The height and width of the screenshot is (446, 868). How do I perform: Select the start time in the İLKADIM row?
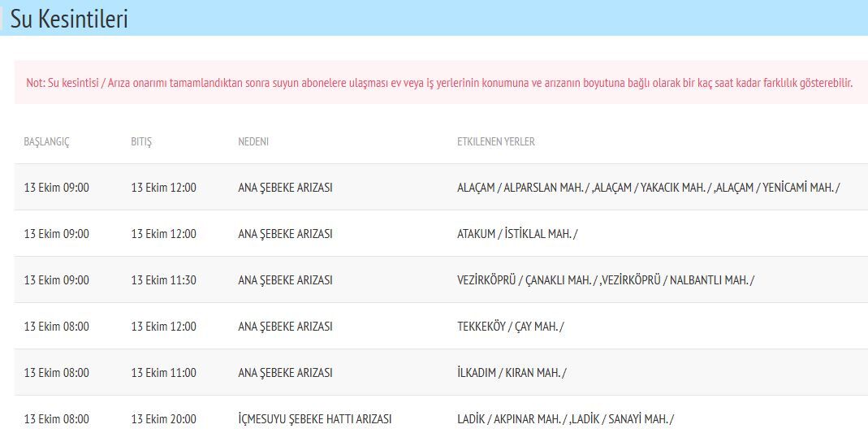tap(57, 373)
